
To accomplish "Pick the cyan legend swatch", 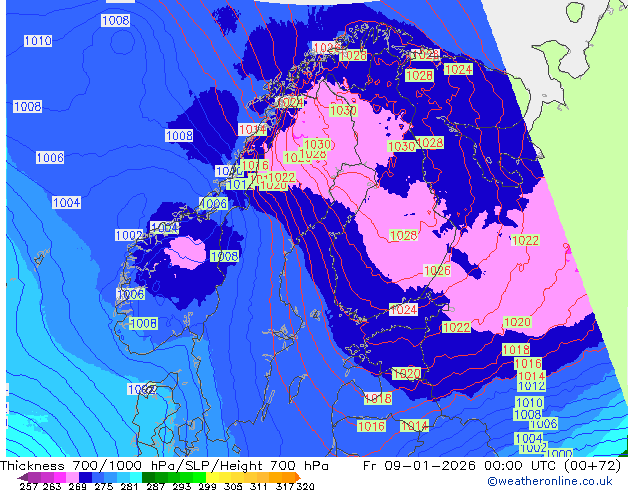I will [x=136, y=477].
